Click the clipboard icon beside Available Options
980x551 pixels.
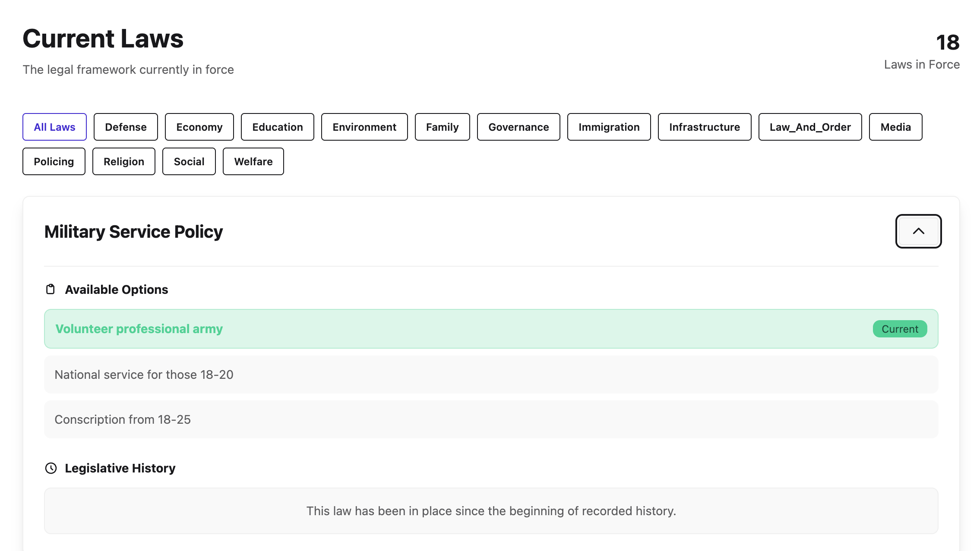click(51, 290)
